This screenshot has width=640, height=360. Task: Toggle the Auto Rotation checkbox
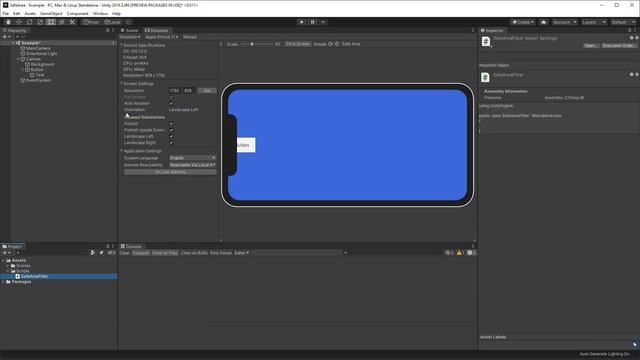(171, 103)
